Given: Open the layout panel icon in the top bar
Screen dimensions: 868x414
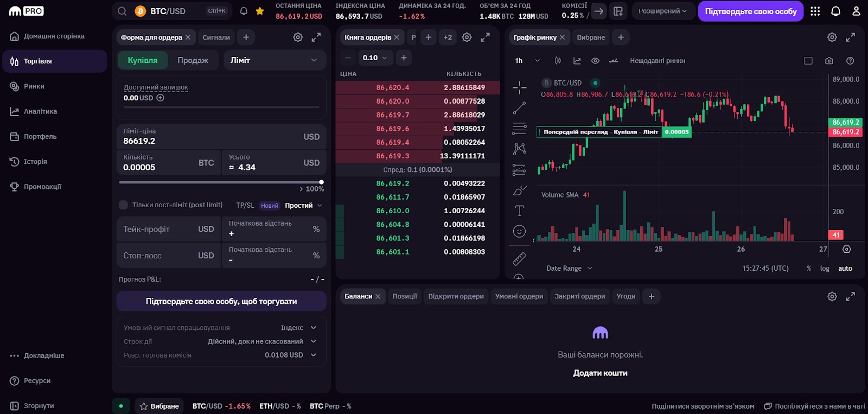Looking at the screenshot, I should tap(618, 11).
